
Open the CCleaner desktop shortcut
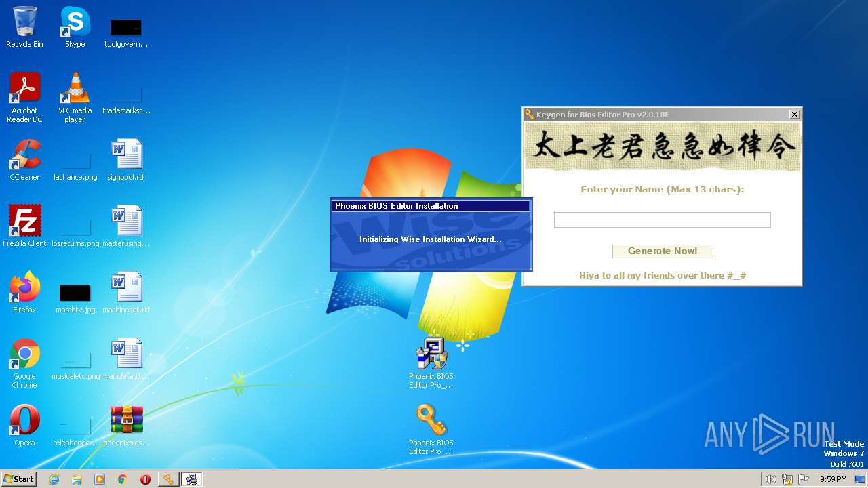pos(24,160)
